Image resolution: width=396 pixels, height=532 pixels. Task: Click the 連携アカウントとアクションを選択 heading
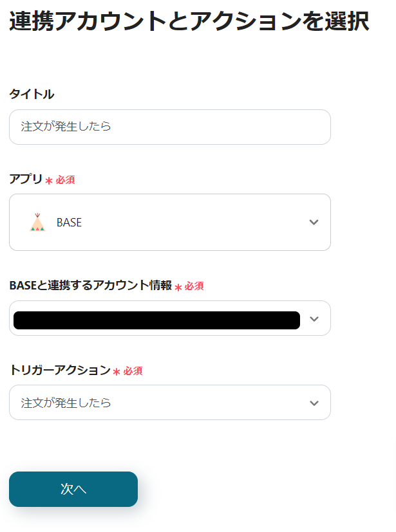(x=189, y=22)
